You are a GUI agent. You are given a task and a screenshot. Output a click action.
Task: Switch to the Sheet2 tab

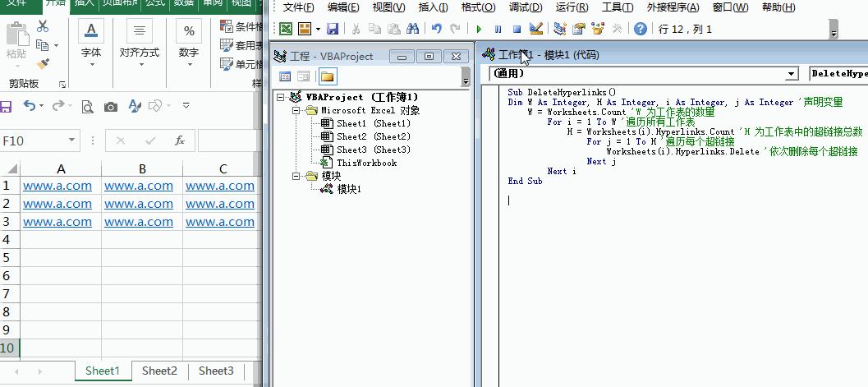159,371
